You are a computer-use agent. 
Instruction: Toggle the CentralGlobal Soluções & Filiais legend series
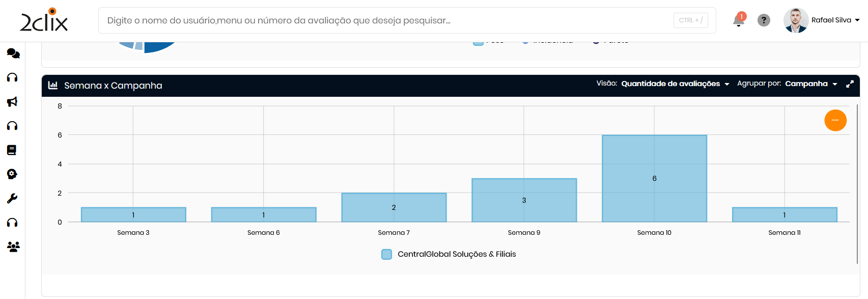click(387, 254)
